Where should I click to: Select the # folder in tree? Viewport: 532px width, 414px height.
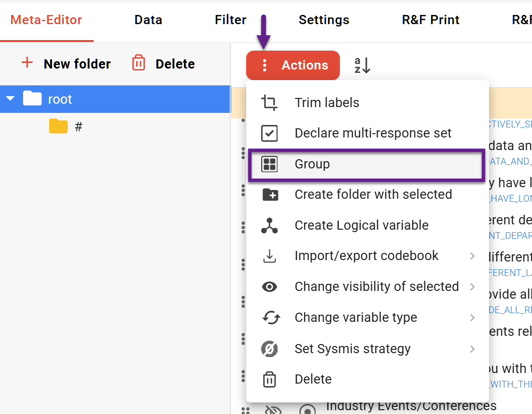(66, 126)
